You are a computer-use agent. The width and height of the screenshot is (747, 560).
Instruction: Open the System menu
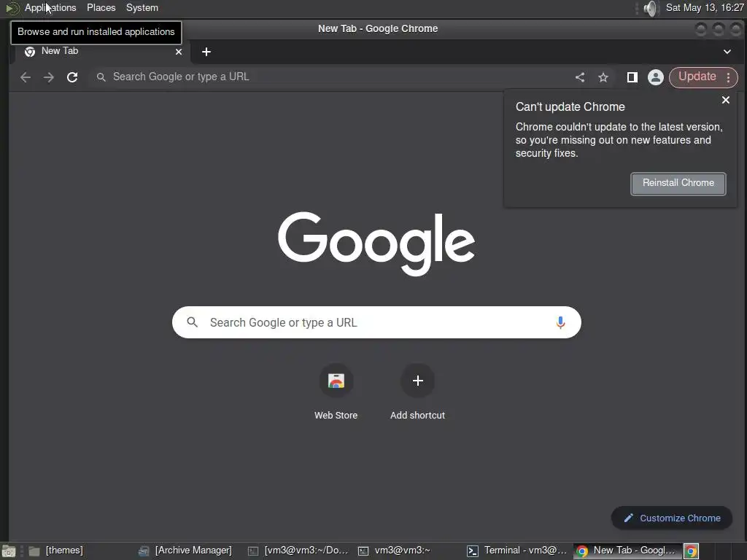point(142,7)
